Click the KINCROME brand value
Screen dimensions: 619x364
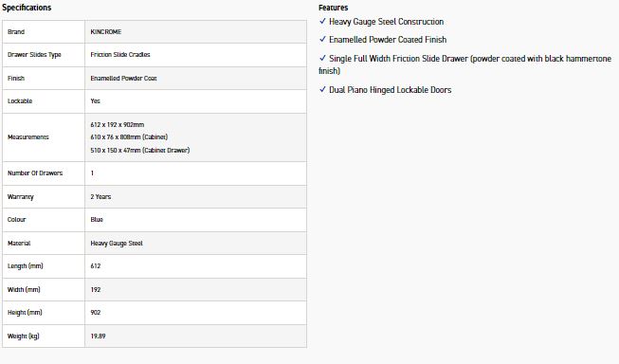pyautogui.click(x=106, y=31)
